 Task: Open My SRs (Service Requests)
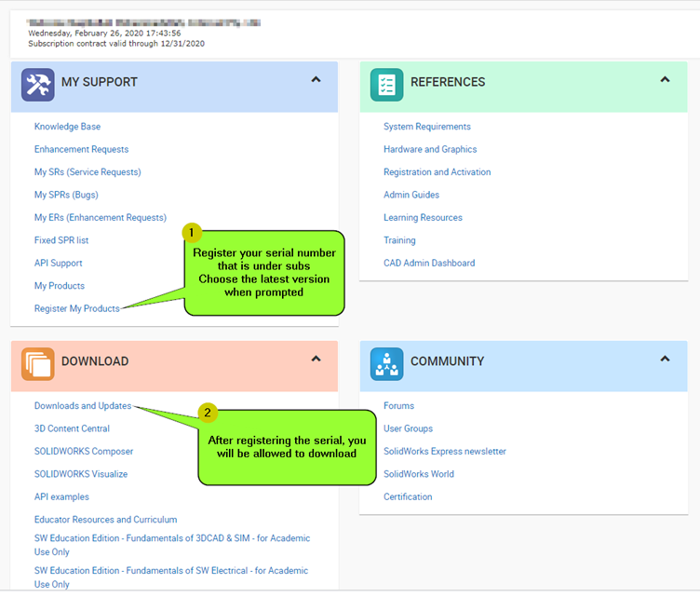click(87, 172)
